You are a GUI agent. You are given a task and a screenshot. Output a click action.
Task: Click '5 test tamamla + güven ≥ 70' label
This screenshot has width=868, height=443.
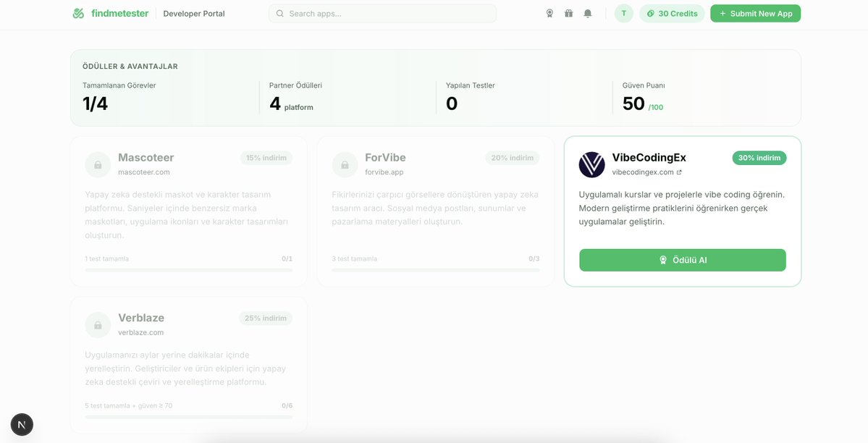[x=128, y=406]
